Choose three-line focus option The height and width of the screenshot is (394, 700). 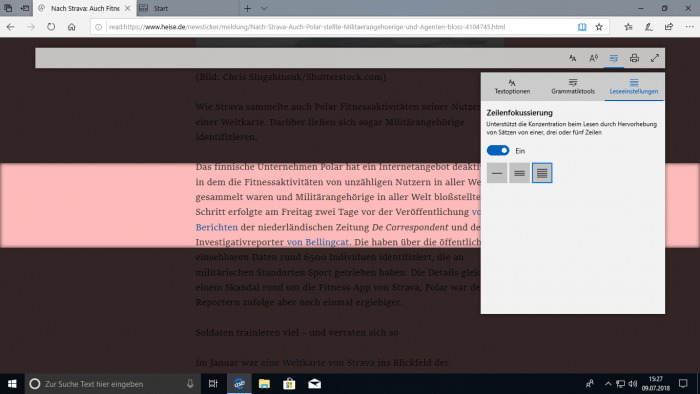519,173
